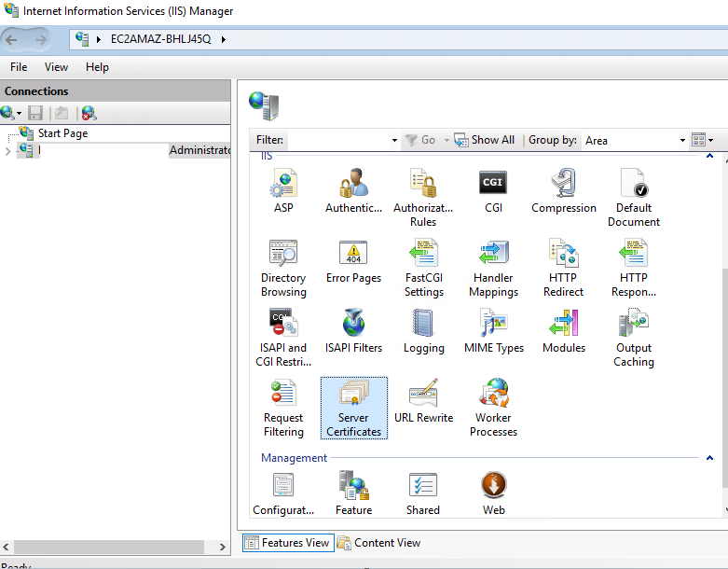Open the ASP feature
Image resolution: width=728 pixels, height=569 pixels.
coord(283,191)
